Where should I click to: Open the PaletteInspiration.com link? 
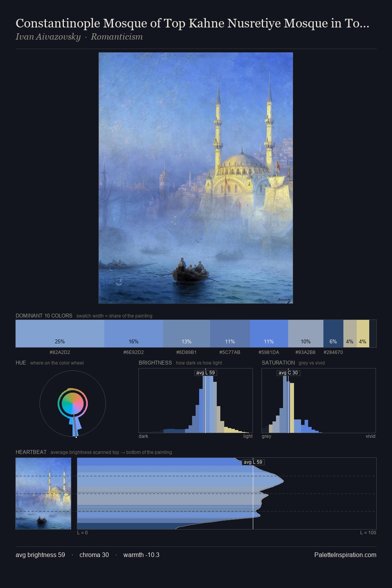(x=345, y=555)
